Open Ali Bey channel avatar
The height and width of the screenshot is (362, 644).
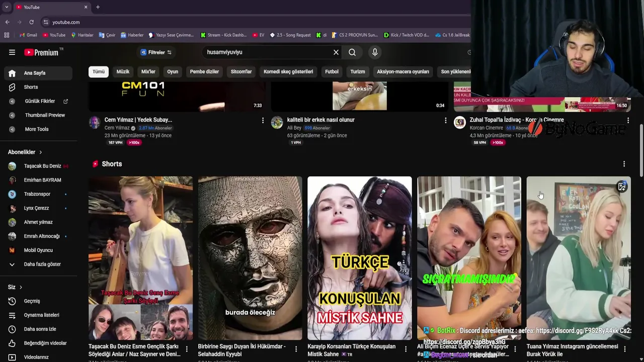tap(277, 122)
